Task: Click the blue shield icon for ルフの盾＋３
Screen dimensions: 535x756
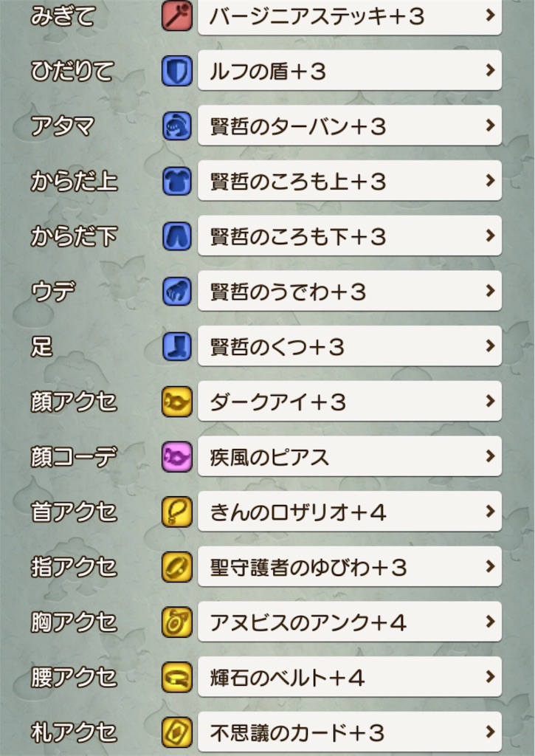Action: pyautogui.click(x=176, y=71)
